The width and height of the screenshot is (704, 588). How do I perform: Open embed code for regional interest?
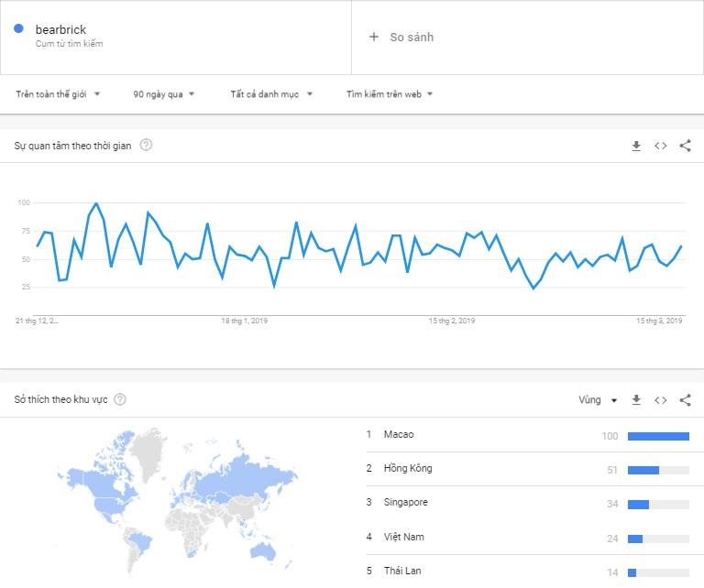click(x=660, y=400)
